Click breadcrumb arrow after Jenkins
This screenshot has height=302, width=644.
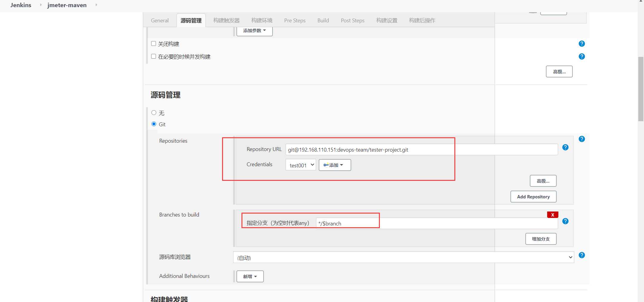(41, 5)
